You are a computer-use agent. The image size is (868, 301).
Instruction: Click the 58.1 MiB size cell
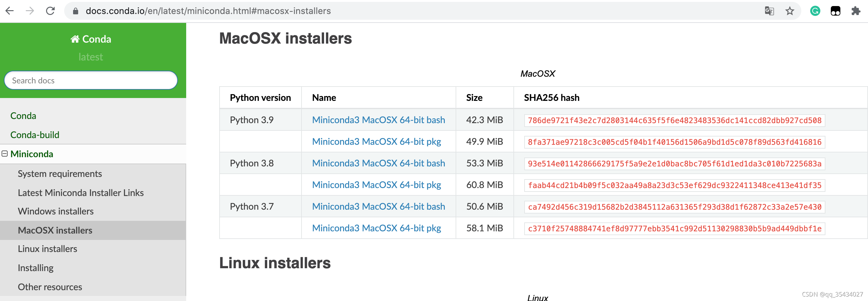(485, 228)
